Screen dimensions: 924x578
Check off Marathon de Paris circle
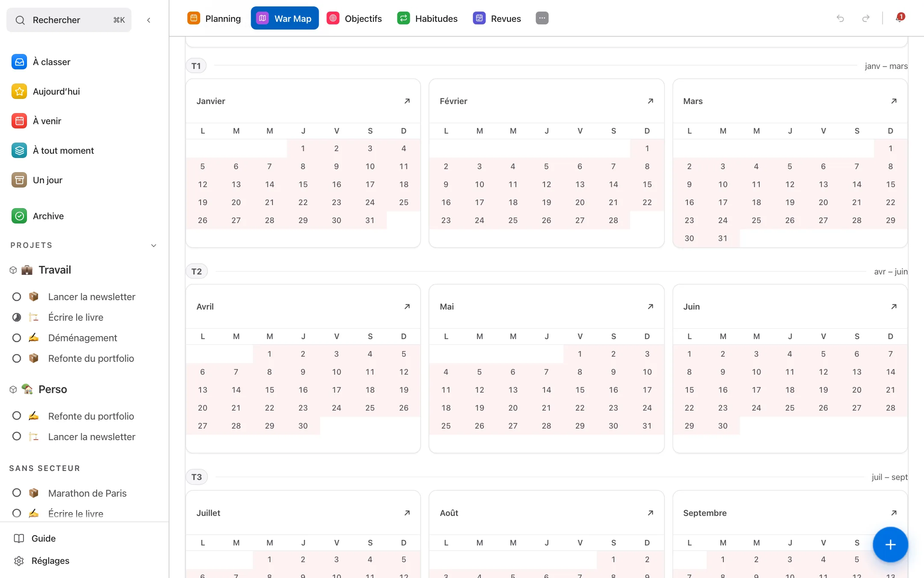[17, 493]
